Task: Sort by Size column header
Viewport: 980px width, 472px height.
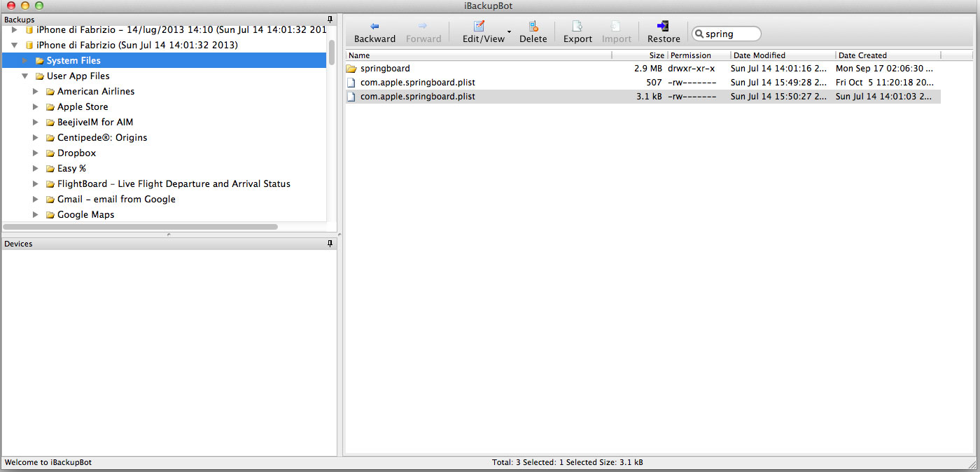Action: pos(640,55)
